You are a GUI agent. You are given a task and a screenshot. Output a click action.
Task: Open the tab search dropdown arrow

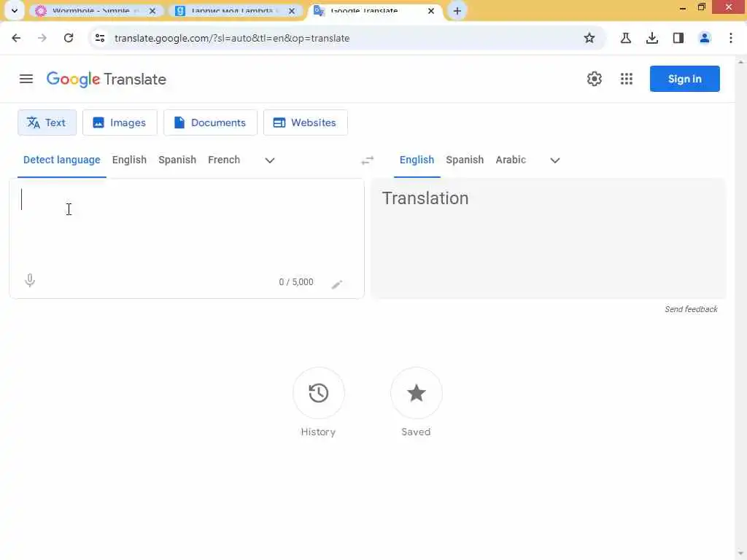(15, 10)
